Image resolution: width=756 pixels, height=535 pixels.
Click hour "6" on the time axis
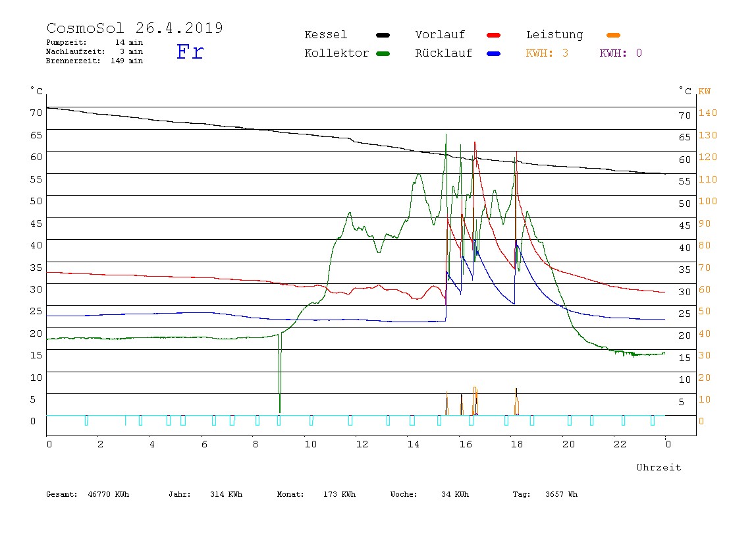coord(204,444)
